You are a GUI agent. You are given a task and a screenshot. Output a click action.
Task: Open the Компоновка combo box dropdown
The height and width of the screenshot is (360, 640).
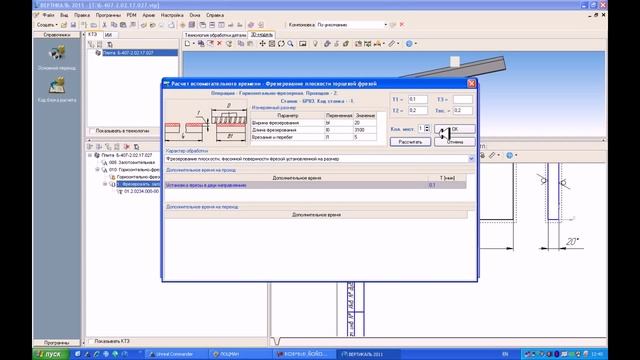pyautogui.click(x=385, y=25)
